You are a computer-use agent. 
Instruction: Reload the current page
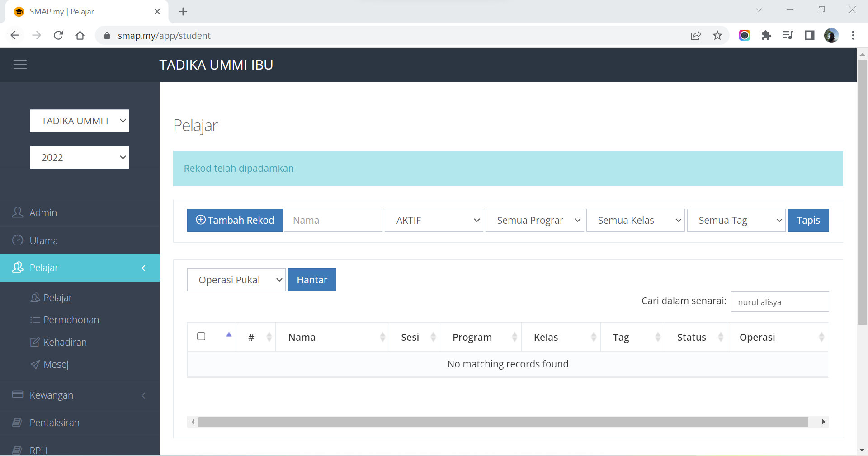pyautogui.click(x=58, y=36)
